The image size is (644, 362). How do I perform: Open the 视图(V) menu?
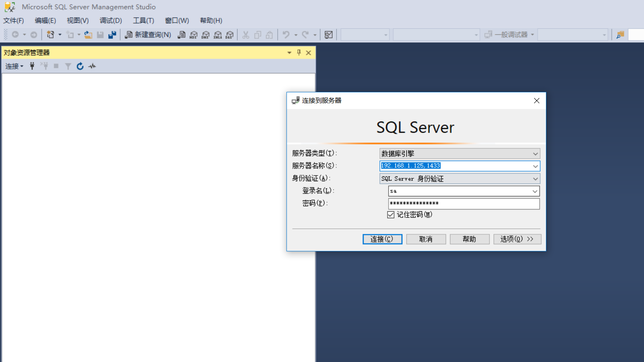77,20
